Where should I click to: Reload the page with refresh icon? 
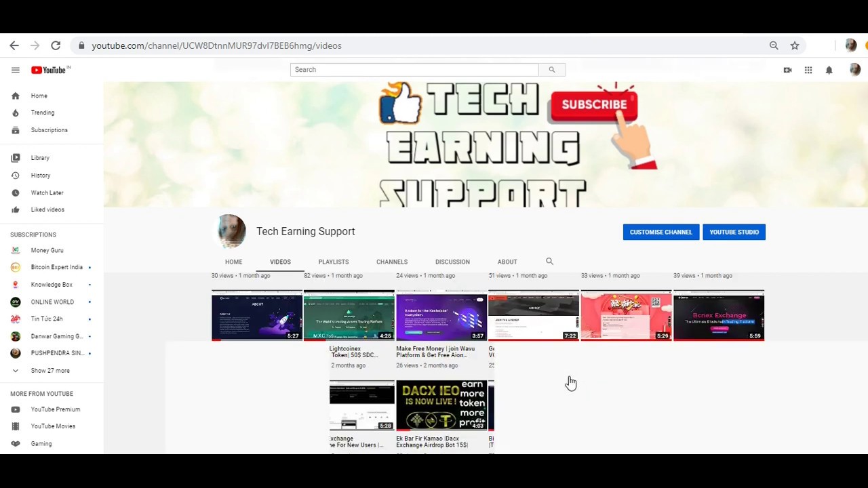tap(56, 45)
